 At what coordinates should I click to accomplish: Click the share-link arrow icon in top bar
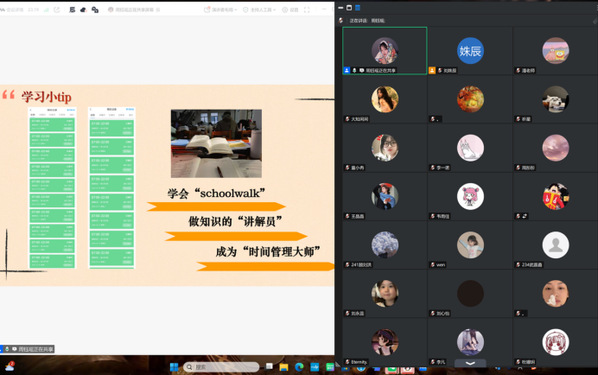[57, 10]
